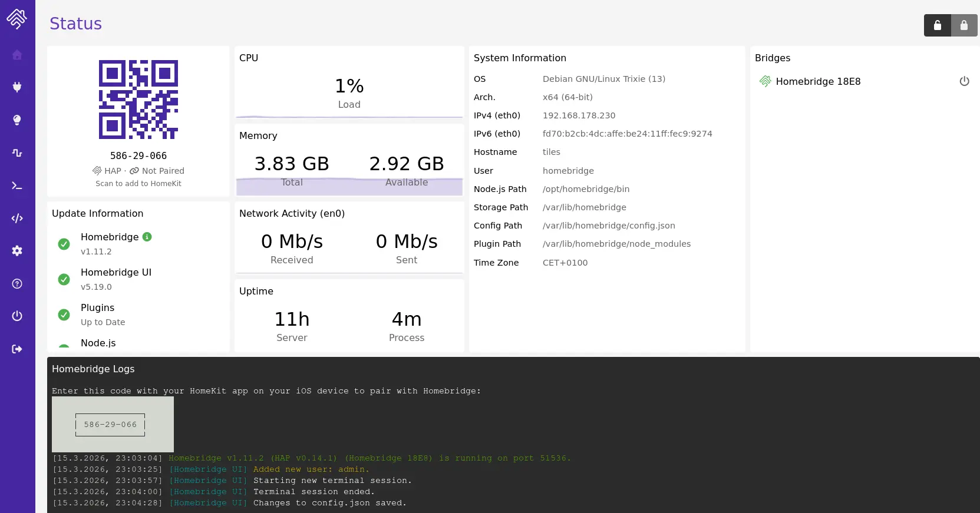
Task: Log out using the sign-out icon
Action: [17, 349]
